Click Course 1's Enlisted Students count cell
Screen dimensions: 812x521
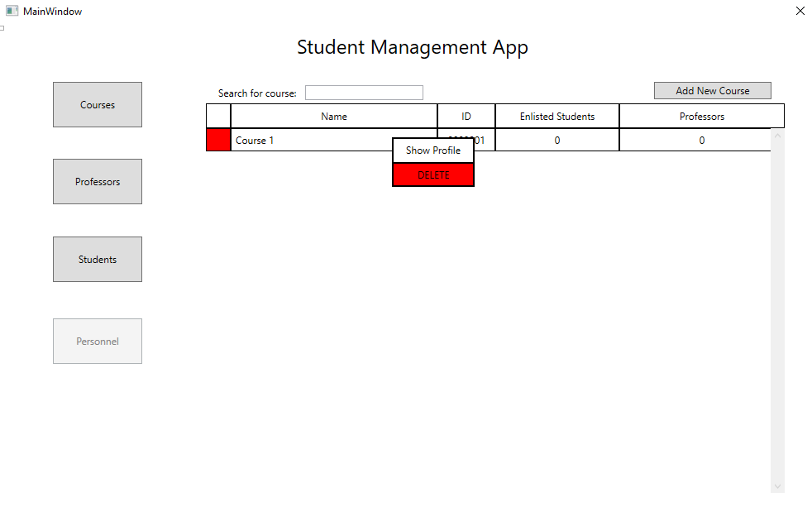(557, 141)
